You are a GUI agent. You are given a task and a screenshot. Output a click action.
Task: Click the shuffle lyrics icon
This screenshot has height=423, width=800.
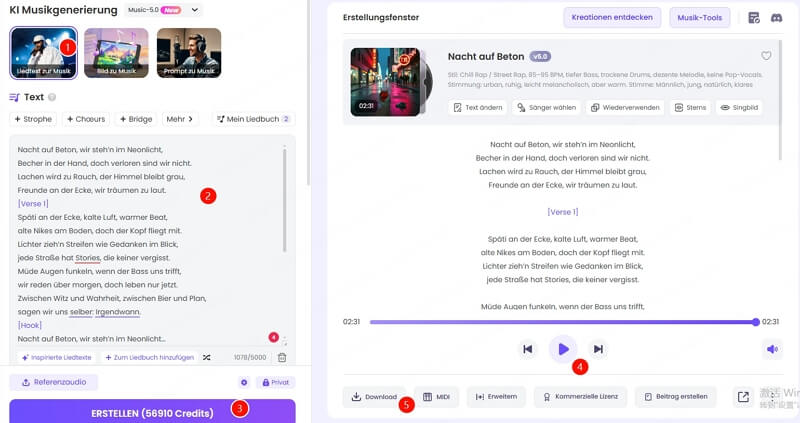pos(206,357)
